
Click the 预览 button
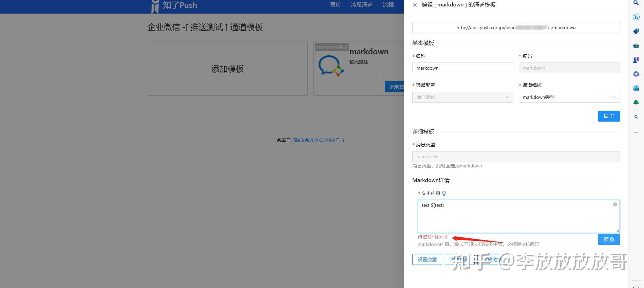click(609, 239)
